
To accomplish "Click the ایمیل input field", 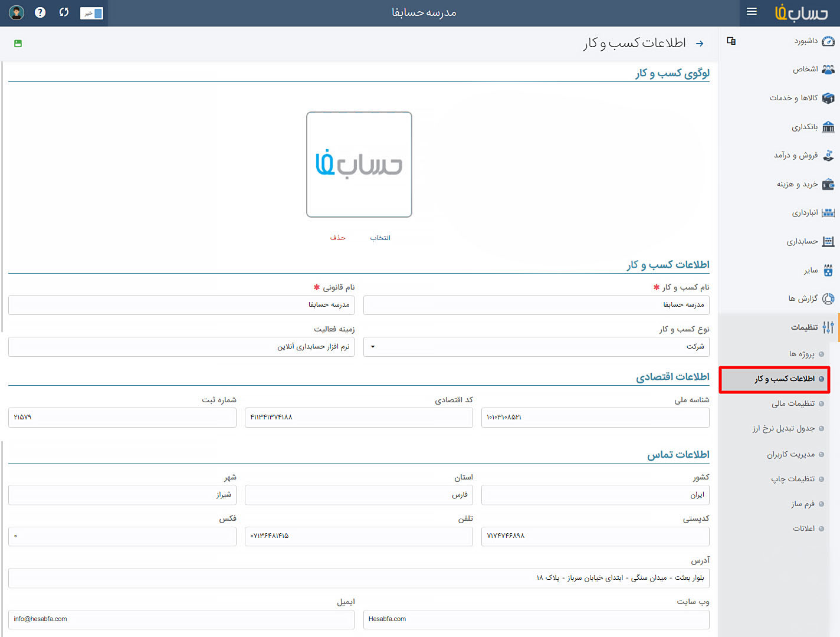I will coord(181,619).
